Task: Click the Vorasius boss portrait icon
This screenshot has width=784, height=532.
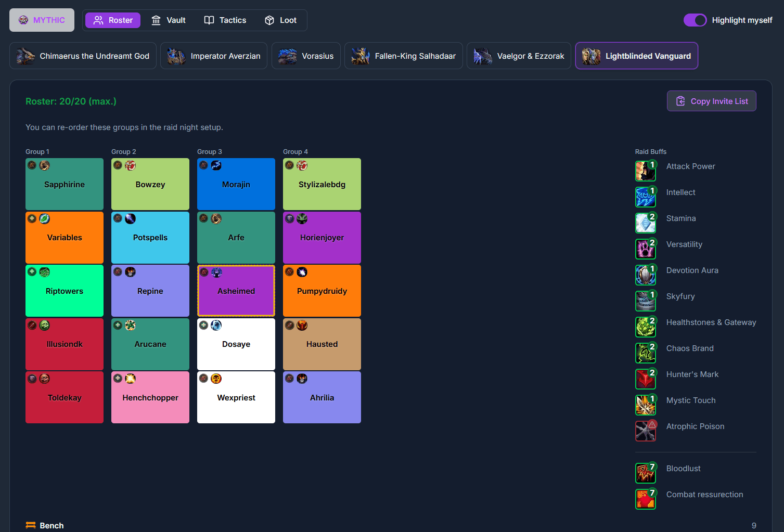Action: (x=287, y=56)
